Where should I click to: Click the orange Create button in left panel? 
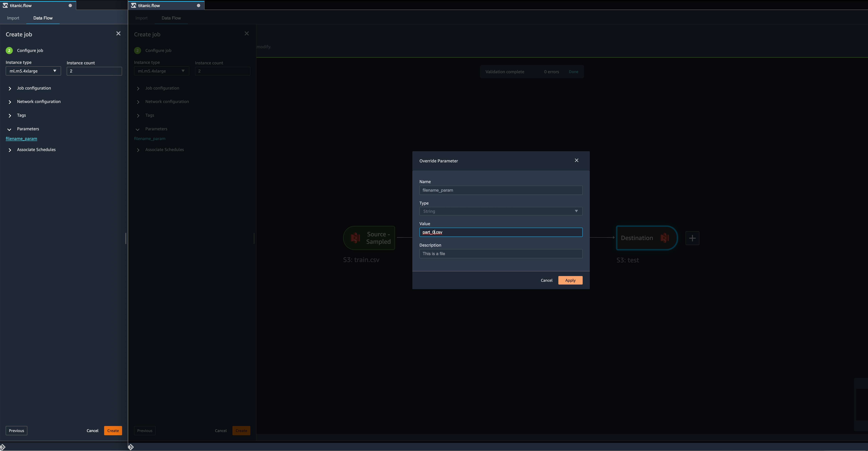tap(113, 430)
